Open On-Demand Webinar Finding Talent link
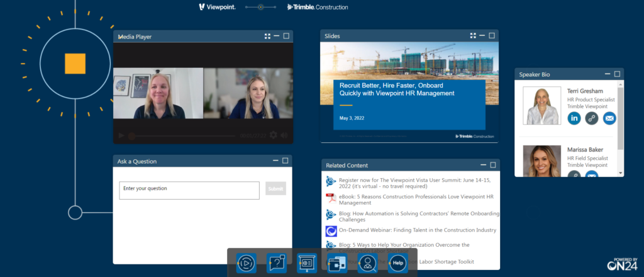 [418, 230]
